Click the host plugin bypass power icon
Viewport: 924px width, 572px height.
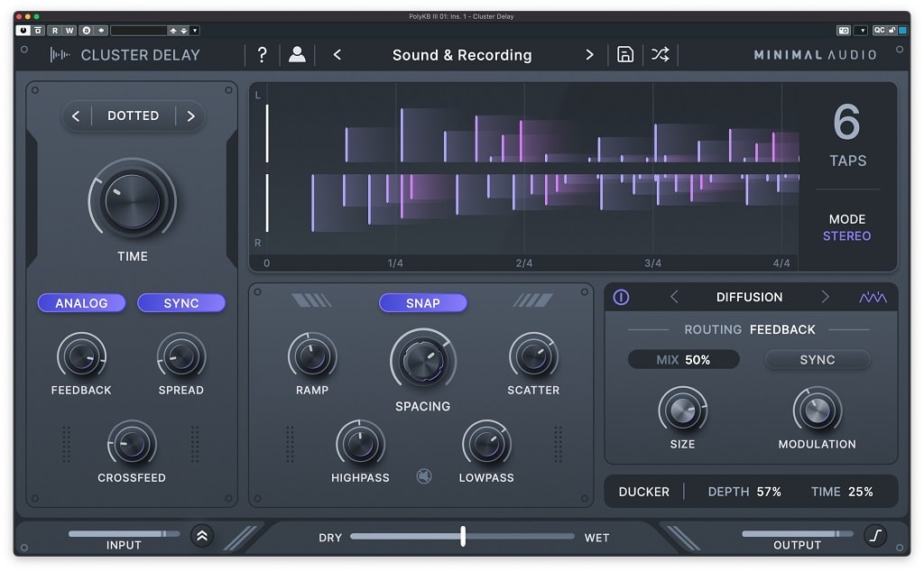coord(23,30)
